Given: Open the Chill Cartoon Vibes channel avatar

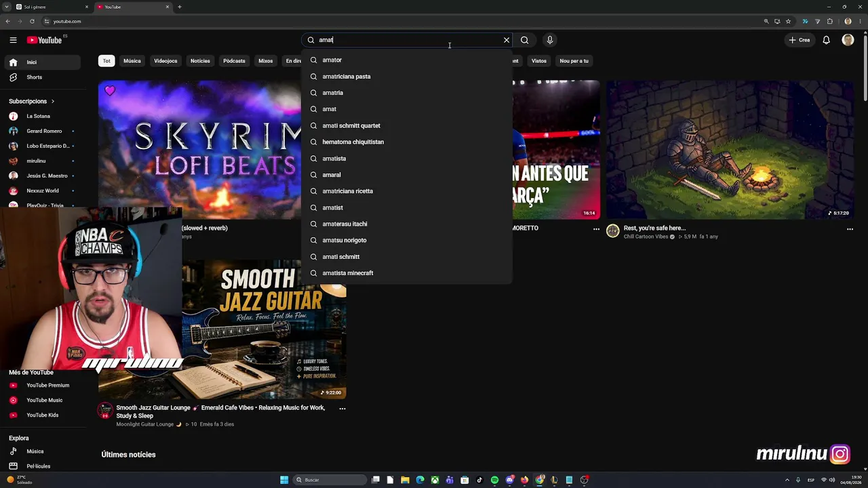Looking at the screenshot, I should coord(613,232).
